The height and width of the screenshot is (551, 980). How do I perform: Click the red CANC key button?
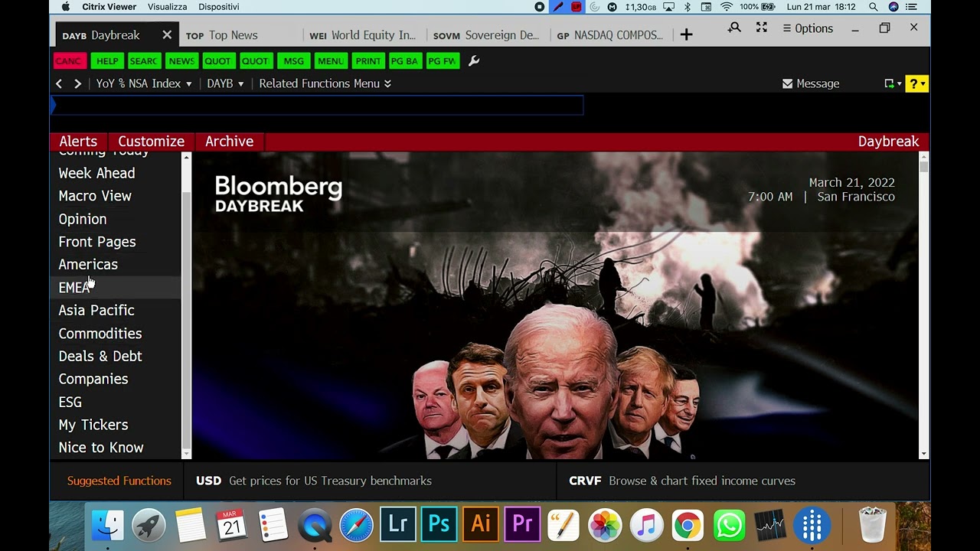tap(68, 61)
